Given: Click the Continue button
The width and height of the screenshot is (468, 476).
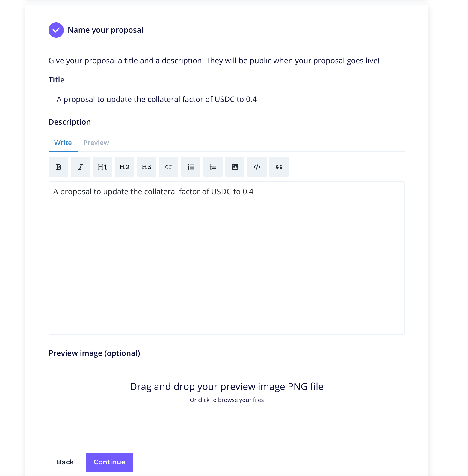Looking at the screenshot, I should (x=109, y=462).
